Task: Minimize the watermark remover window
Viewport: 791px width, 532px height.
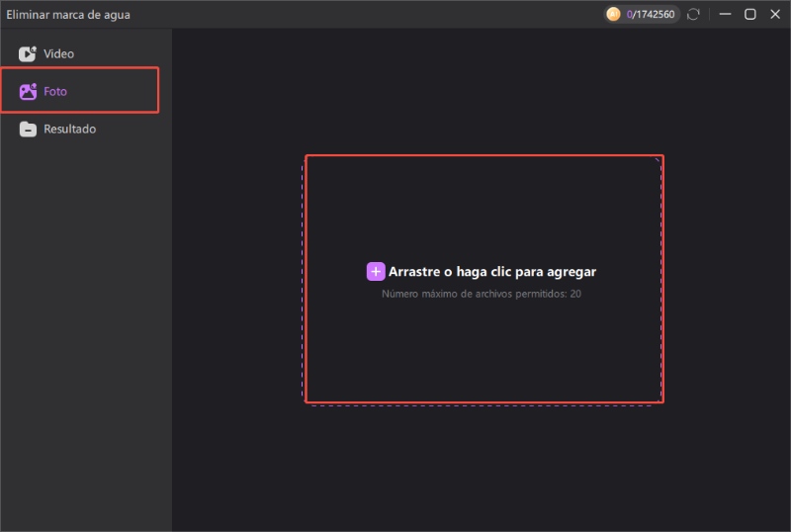Action: coord(726,15)
